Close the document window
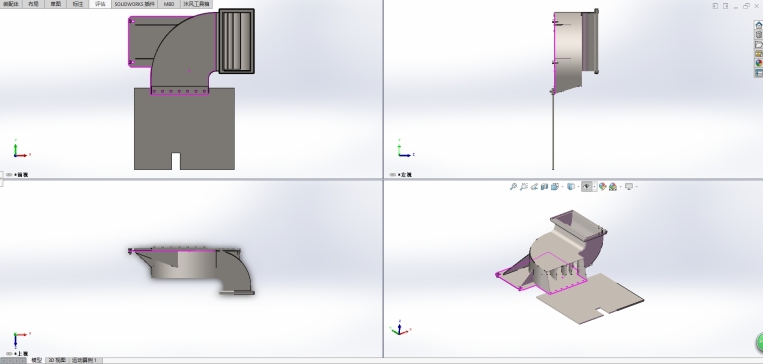763x364 pixels. (x=757, y=6)
